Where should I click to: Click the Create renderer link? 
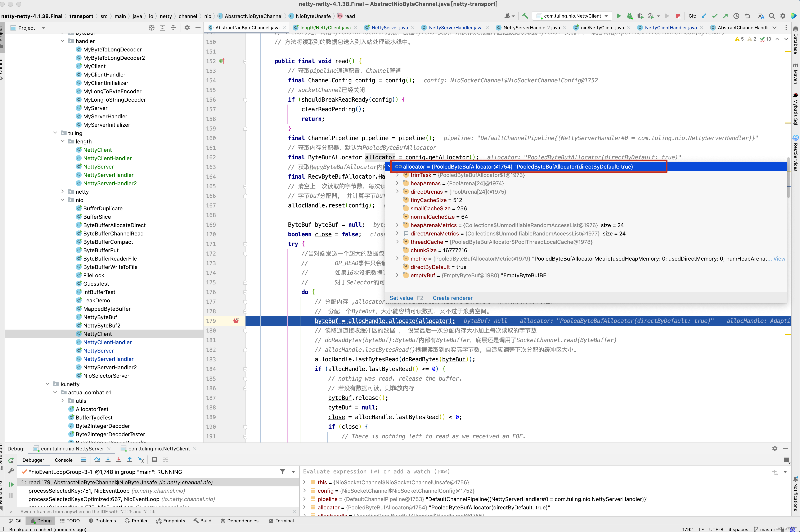coord(452,298)
